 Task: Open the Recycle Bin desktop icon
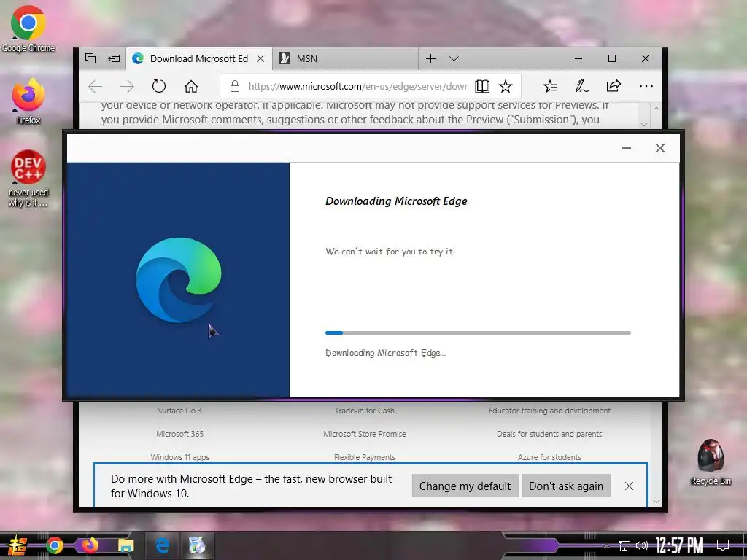(711, 462)
